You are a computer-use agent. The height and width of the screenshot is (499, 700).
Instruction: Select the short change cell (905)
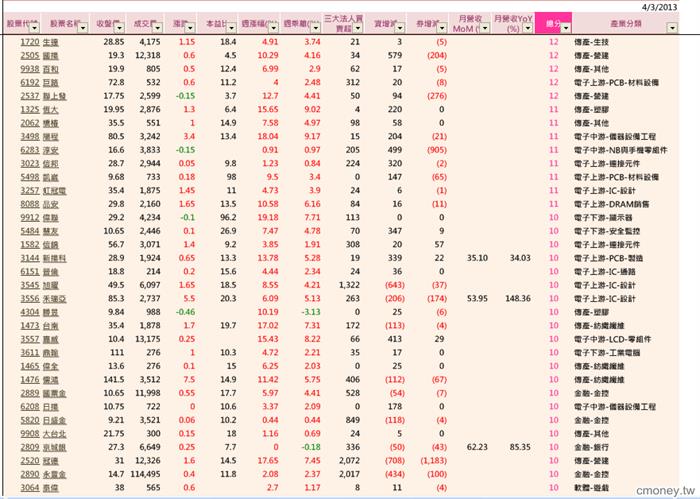(x=437, y=150)
